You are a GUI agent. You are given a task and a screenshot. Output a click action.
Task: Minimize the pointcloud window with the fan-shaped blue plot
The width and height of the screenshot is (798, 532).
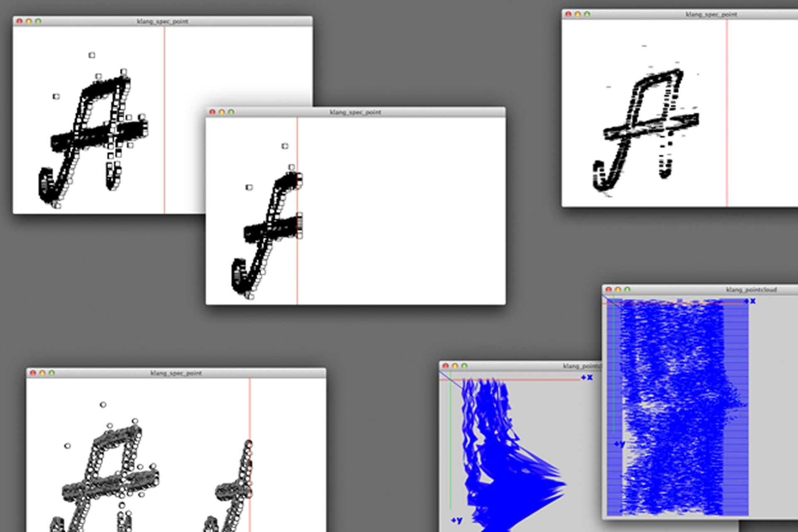[x=455, y=366]
